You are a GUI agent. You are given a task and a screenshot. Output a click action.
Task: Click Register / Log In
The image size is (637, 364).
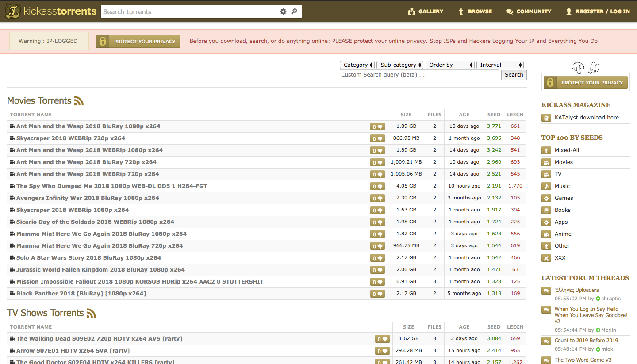click(x=598, y=11)
